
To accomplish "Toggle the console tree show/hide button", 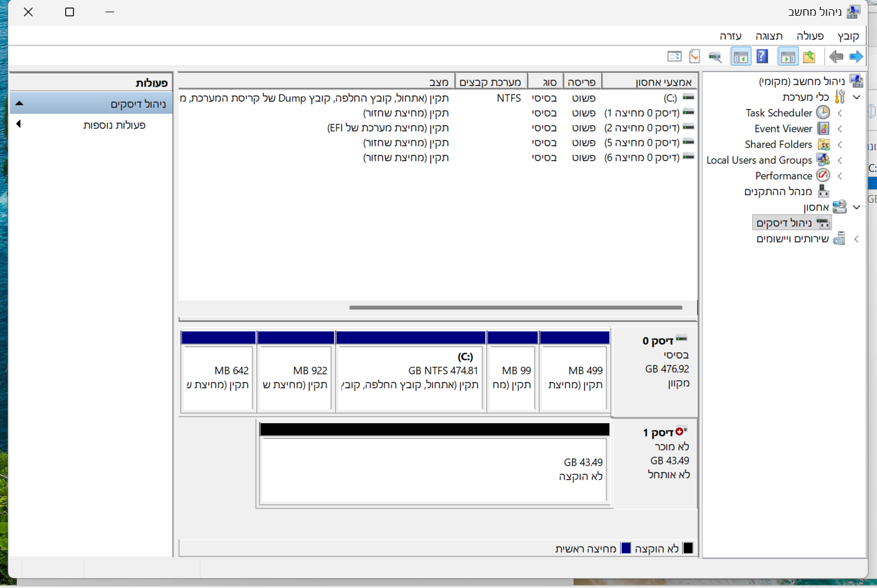I will tap(787, 56).
